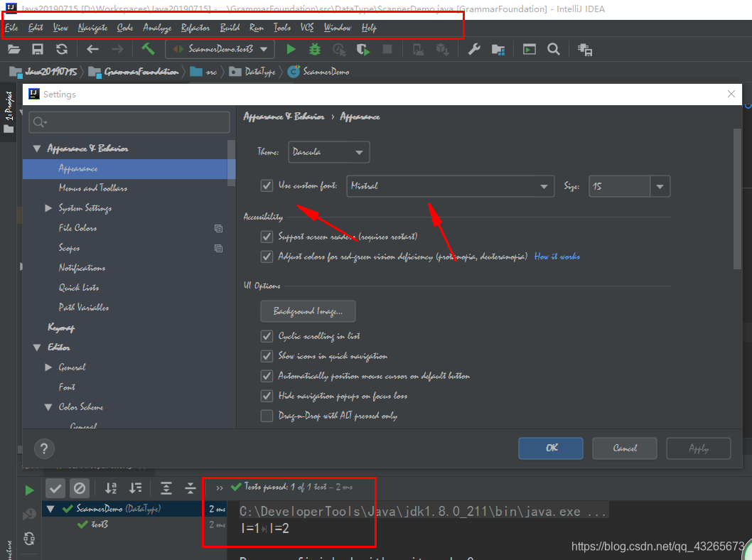Click the Expand All icon in test panel

pos(166,488)
